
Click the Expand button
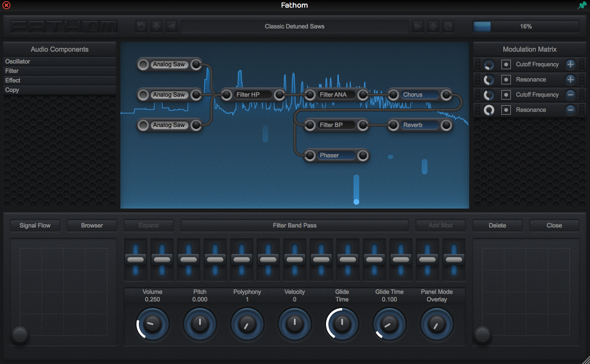(x=149, y=226)
